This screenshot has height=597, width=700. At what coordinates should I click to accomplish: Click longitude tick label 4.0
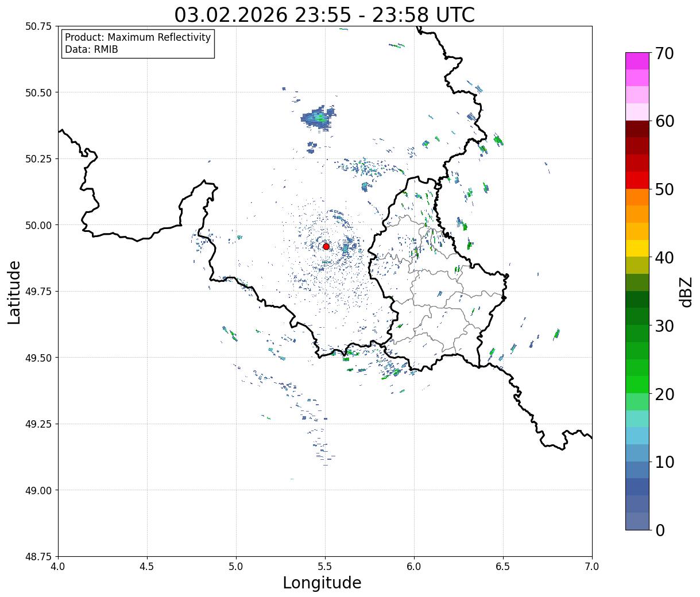pos(58,567)
